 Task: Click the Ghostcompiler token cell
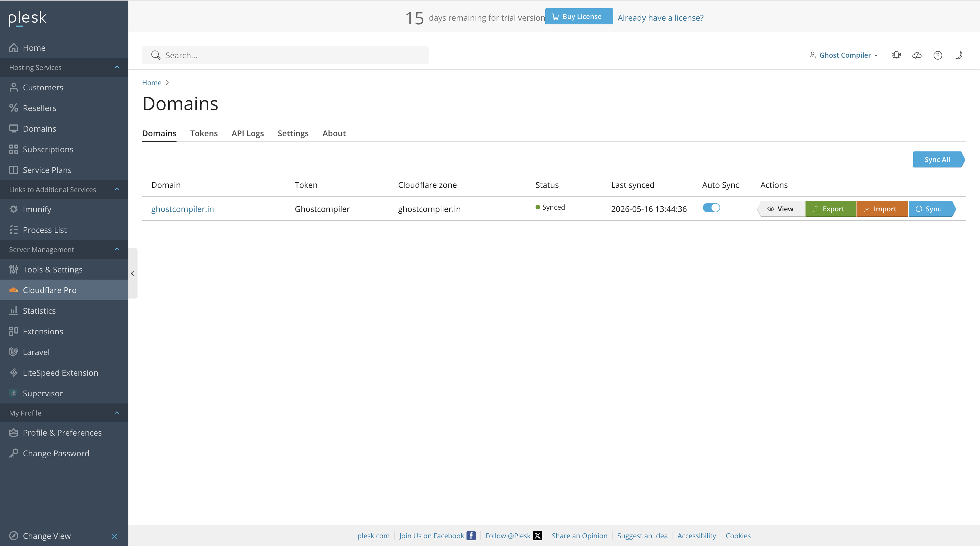[322, 209]
